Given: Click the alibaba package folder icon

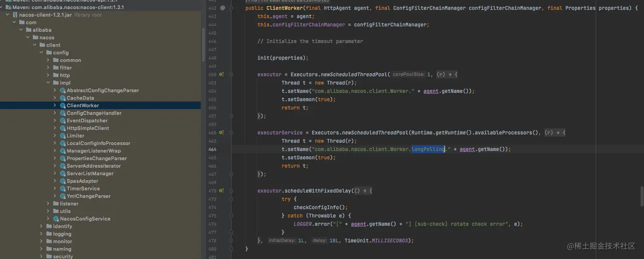Looking at the screenshot, I should [29, 30].
